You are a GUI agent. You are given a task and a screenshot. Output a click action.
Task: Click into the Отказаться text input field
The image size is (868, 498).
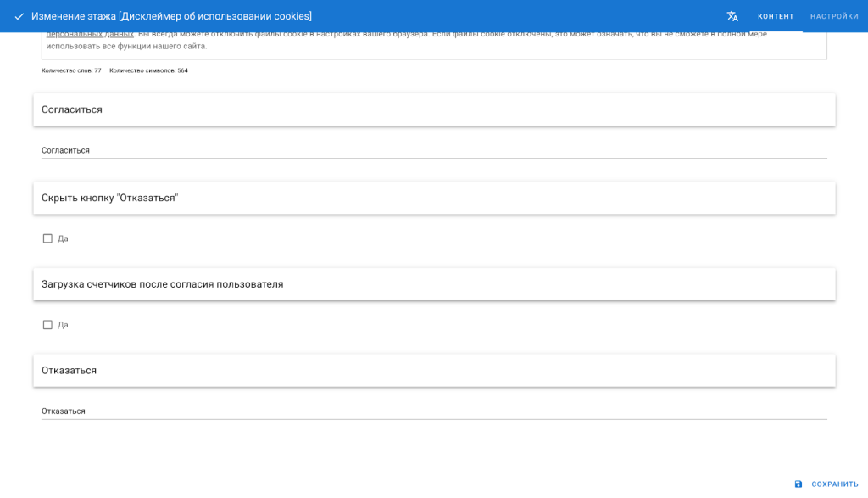pyautogui.click(x=434, y=411)
